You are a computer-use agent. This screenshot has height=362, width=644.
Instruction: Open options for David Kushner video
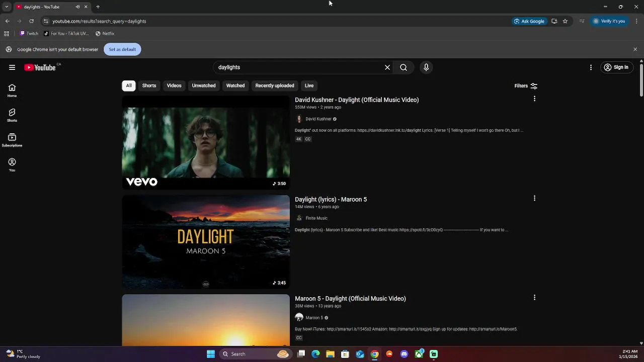coord(534,99)
